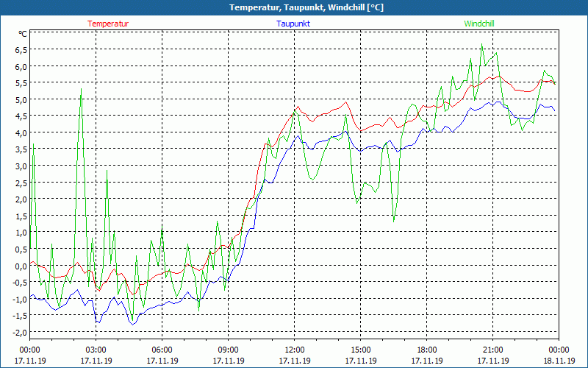Click the 3,0 y-axis value
588x368 pixels.
pos(21,166)
